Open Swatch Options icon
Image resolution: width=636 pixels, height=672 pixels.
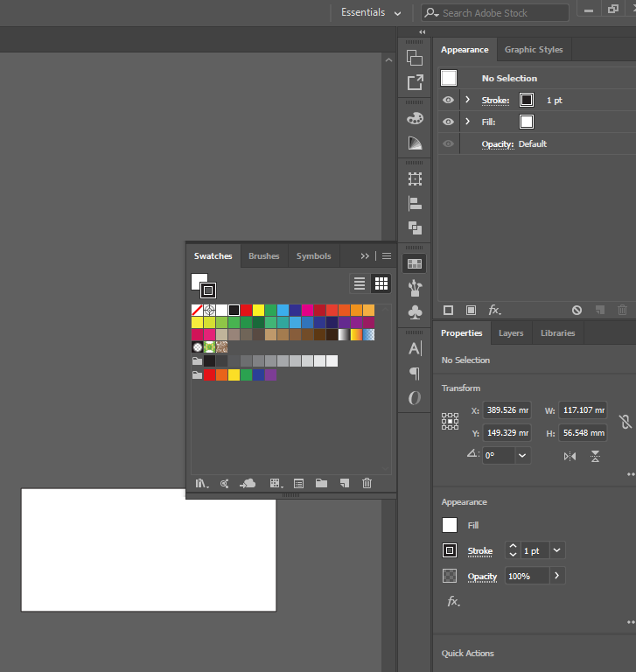coord(298,483)
